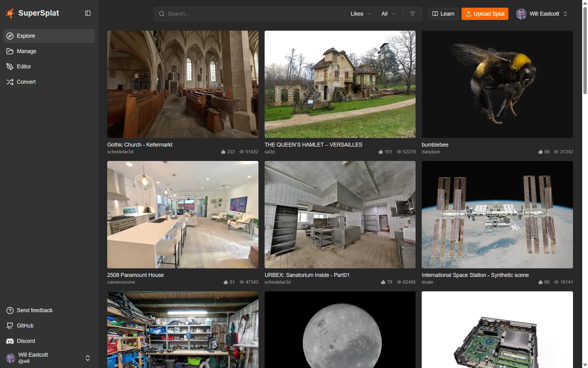
Task: Toggle the sidebar collapse icon
Action: (x=88, y=13)
